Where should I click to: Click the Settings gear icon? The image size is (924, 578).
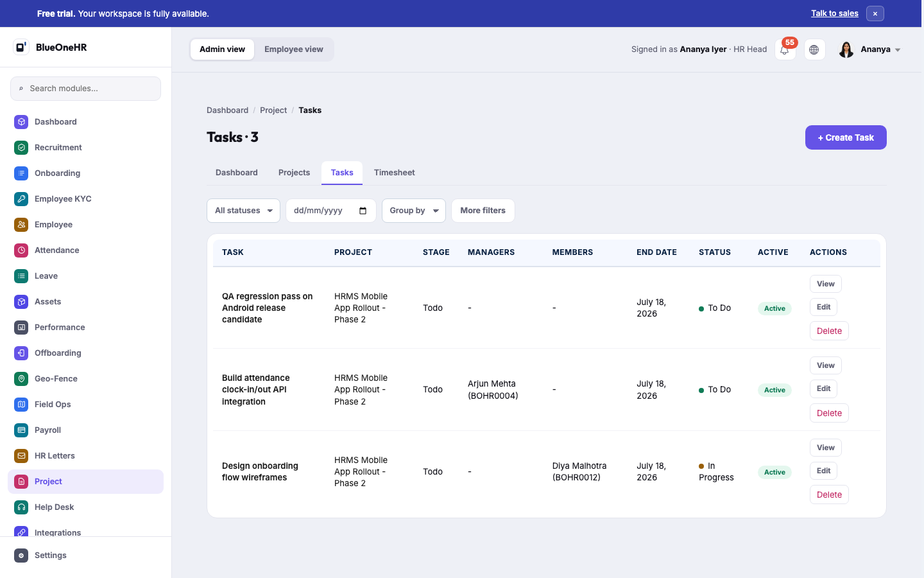coord(21,556)
